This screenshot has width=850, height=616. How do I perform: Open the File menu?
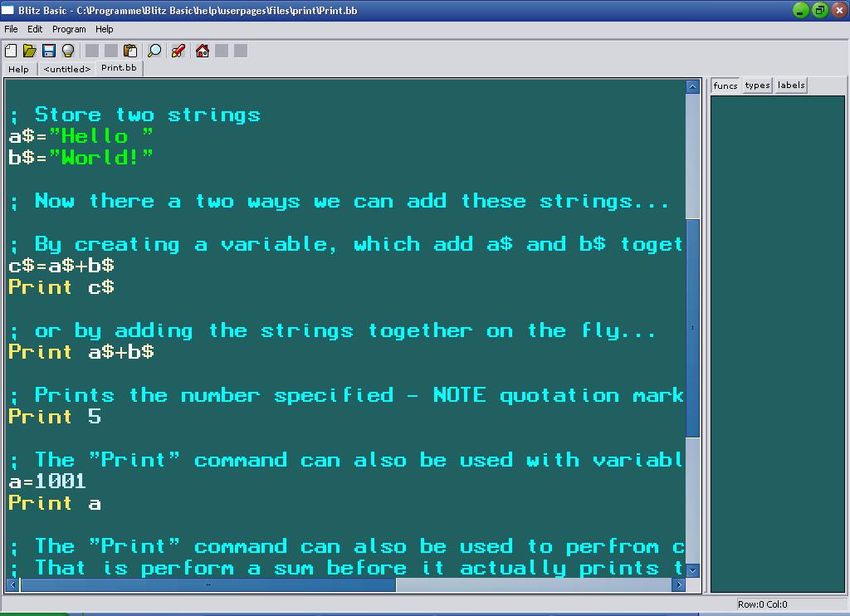pyautogui.click(x=11, y=29)
